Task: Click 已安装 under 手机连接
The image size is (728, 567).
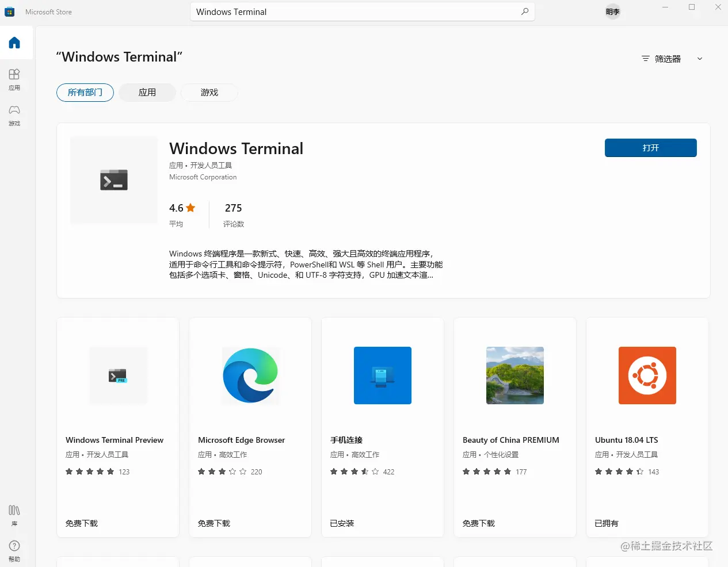Action: click(342, 523)
